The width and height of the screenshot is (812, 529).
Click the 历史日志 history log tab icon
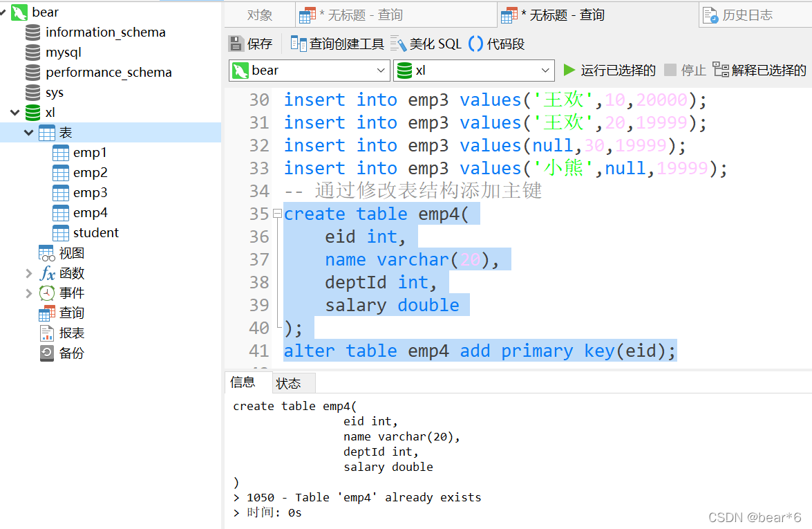coord(710,15)
